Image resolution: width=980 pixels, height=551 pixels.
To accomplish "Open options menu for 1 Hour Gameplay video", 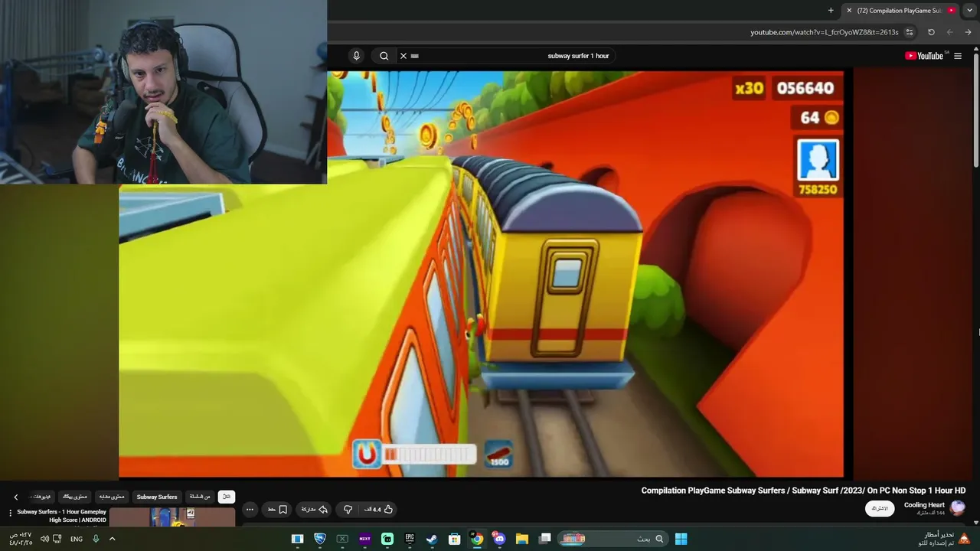I will (10, 513).
